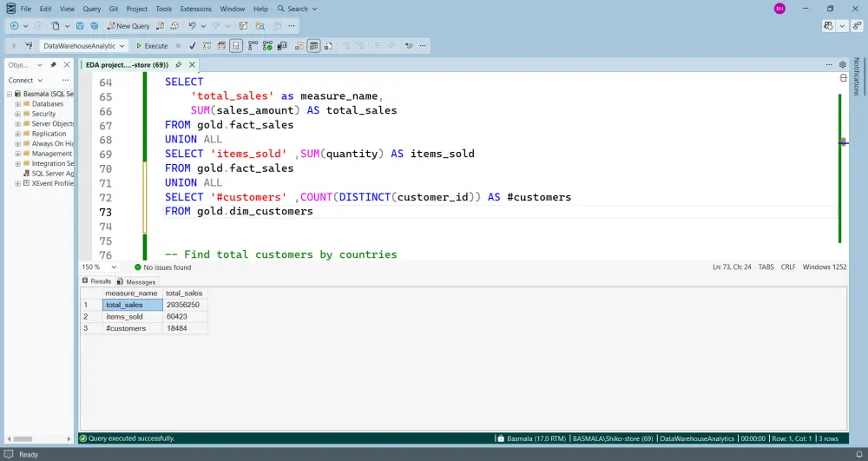Viewport: 868px width, 461px height.
Task: Open the Extensions menu
Action: [196, 9]
